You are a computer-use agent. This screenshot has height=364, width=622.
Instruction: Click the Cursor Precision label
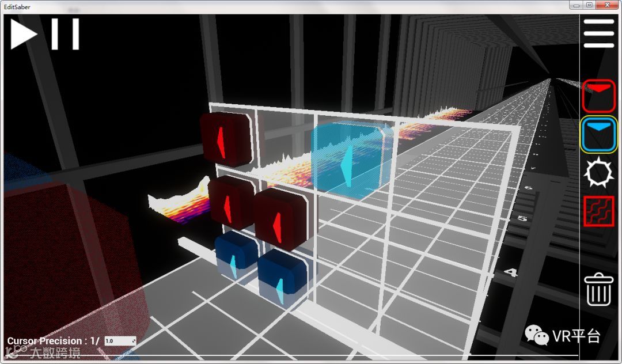click(53, 340)
